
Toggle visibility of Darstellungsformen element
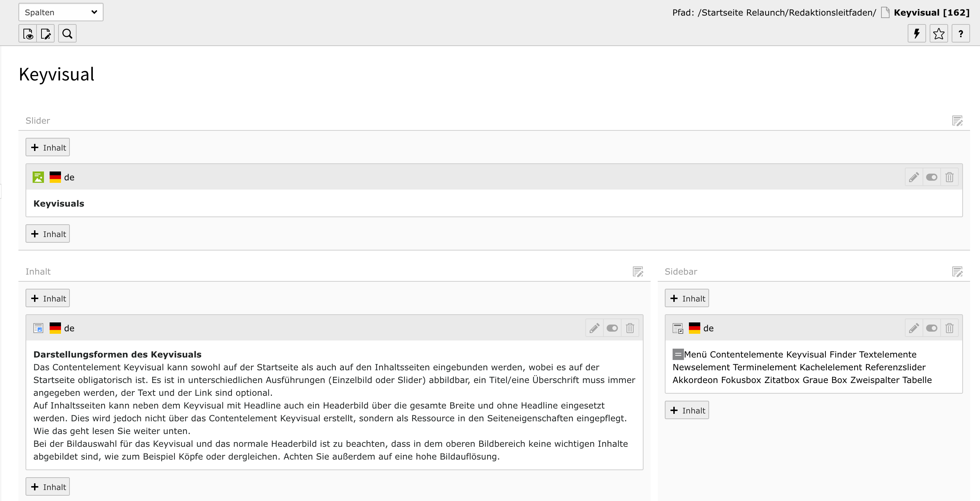tap(612, 328)
